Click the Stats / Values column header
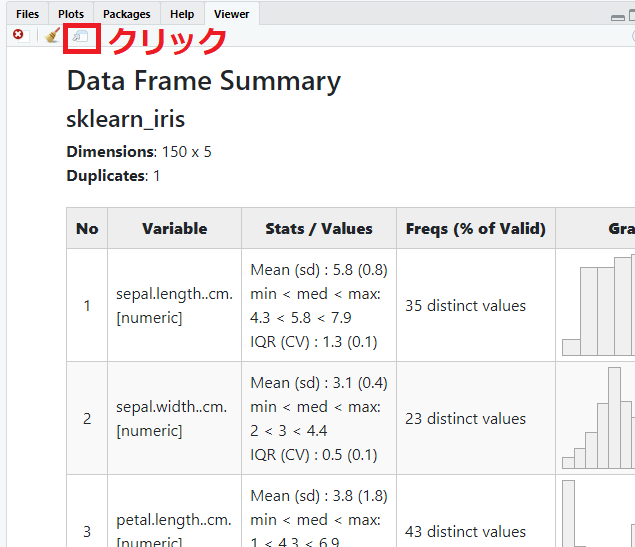635x547 pixels. tap(319, 229)
